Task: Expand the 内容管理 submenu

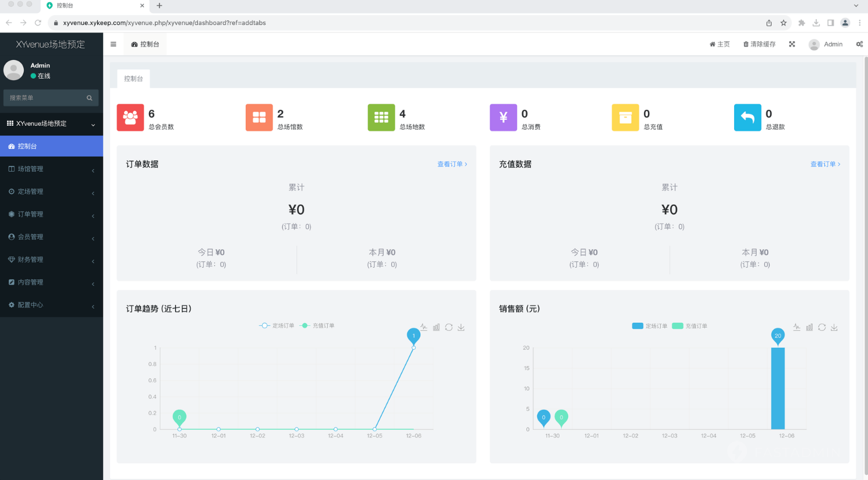Action: (51, 282)
